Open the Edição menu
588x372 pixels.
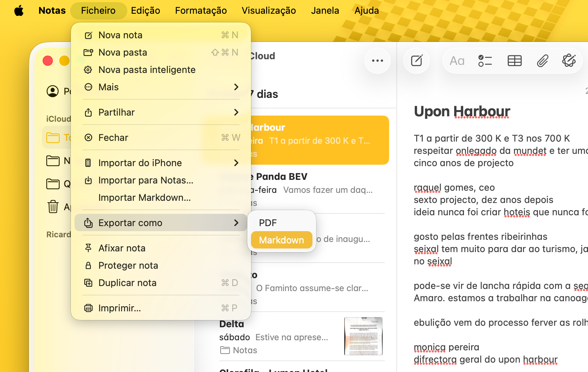[x=145, y=10]
